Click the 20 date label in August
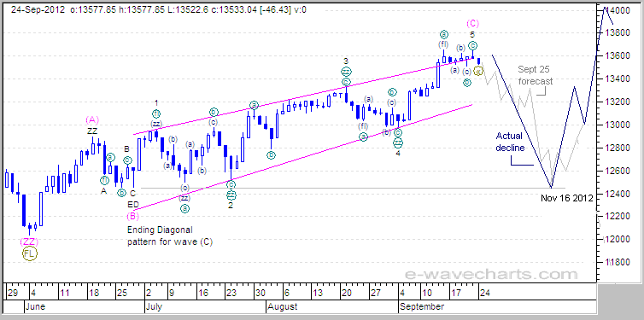Image resolution: width=644 pixels, height=320 pixels. point(346,294)
